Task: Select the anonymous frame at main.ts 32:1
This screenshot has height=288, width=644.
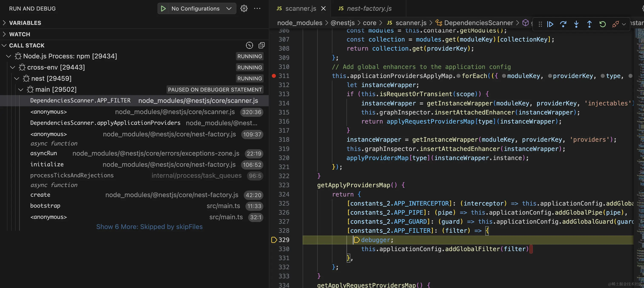Action: [134, 217]
